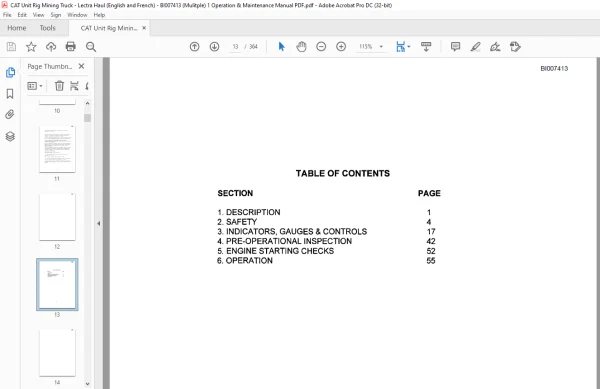The width and height of the screenshot is (600, 389).
Task: Click the Save file icon
Action: [11, 47]
